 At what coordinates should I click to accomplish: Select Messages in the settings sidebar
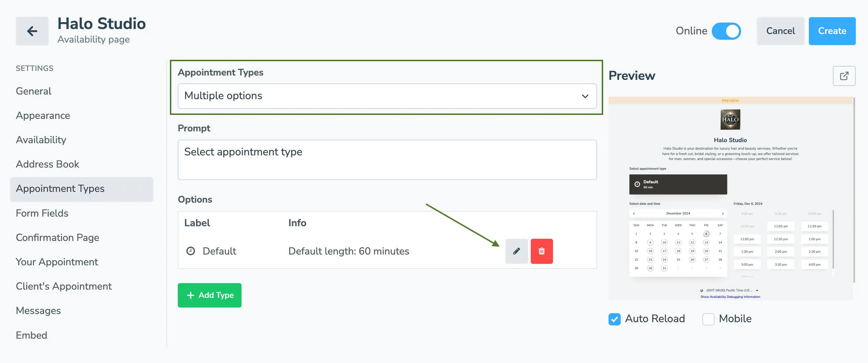(38, 310)
